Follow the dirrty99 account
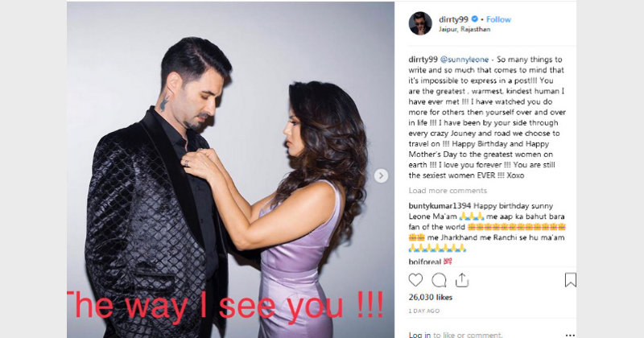644x338 pixels. [x=498, y=19]
